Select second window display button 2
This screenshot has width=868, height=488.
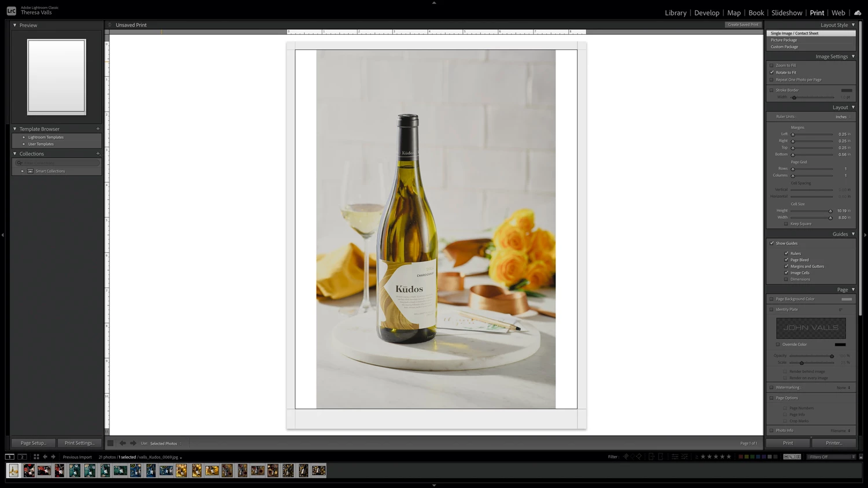pyautogui.click(x=22, y=457)
